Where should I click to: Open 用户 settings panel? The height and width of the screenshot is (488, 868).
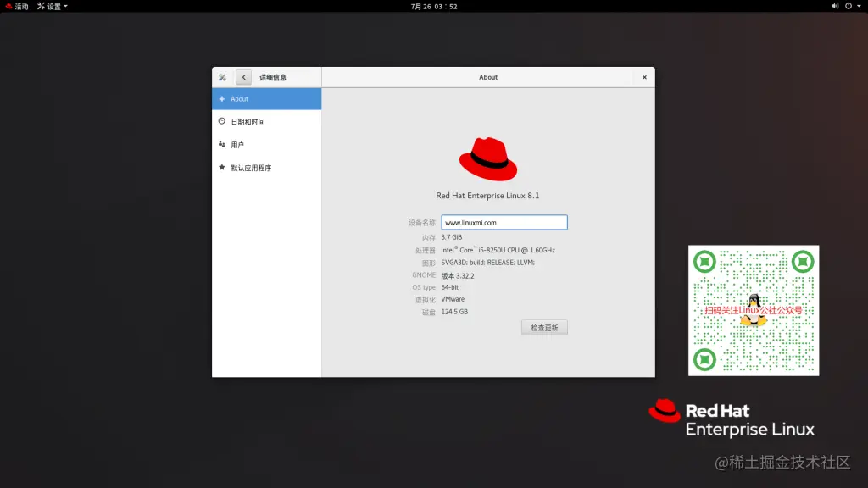pos(266,144)
